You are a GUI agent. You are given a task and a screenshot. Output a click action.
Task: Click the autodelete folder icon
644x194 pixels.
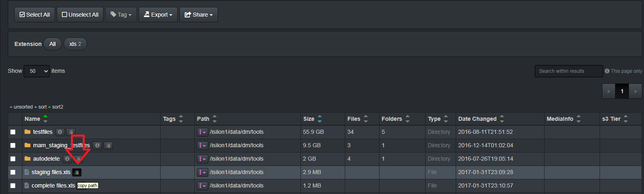pyautogui.click(x=27, y=159)
